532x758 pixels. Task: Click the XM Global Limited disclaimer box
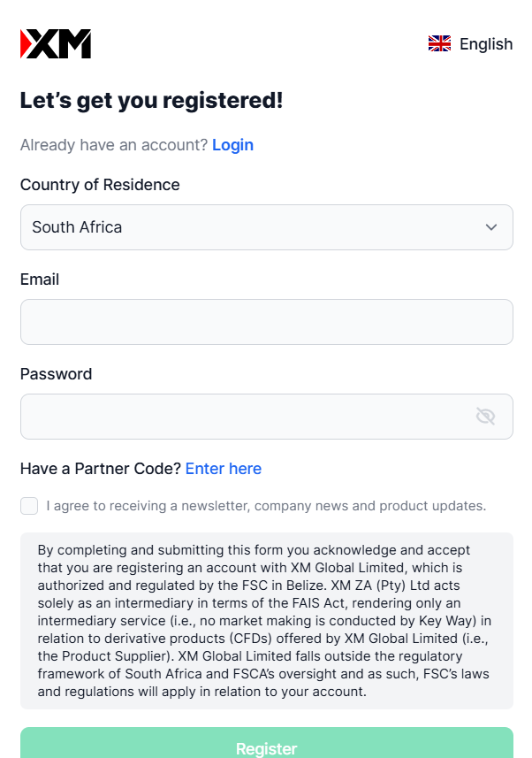click(266, 621)
